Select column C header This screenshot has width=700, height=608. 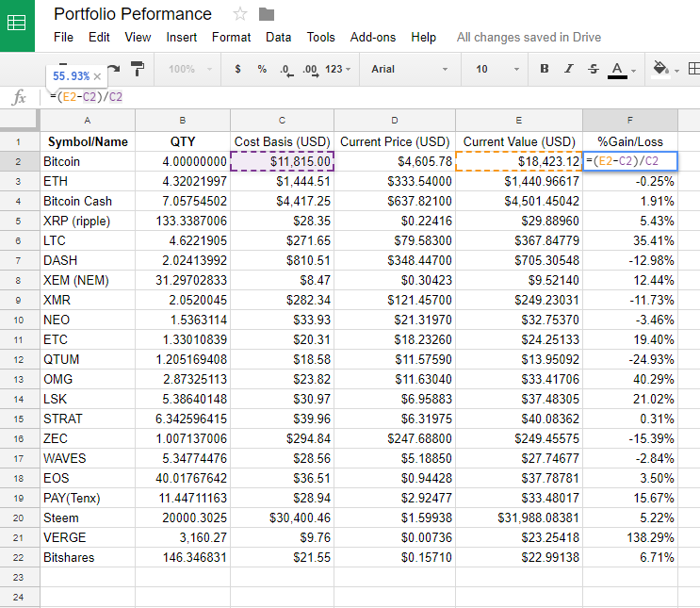click(282, 120)
